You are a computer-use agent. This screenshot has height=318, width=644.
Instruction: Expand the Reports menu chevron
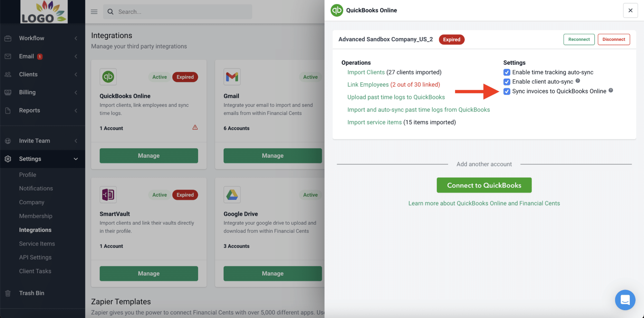76,110
